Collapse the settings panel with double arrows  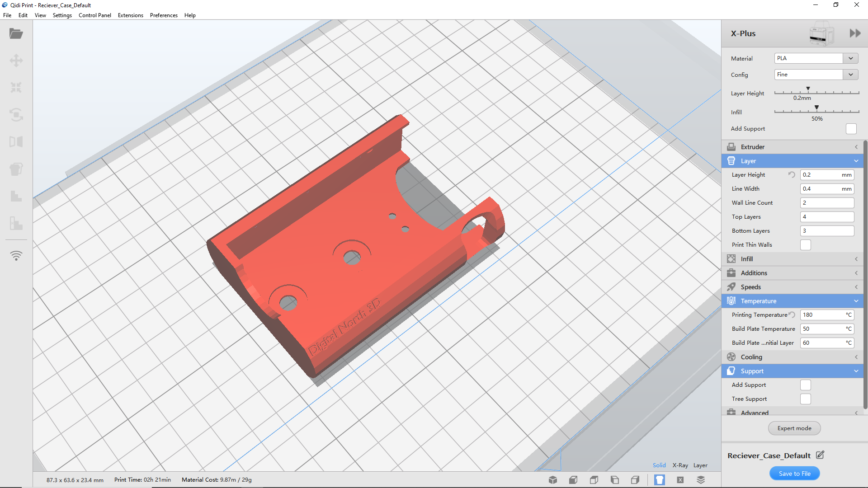click(x=855, y=33)
